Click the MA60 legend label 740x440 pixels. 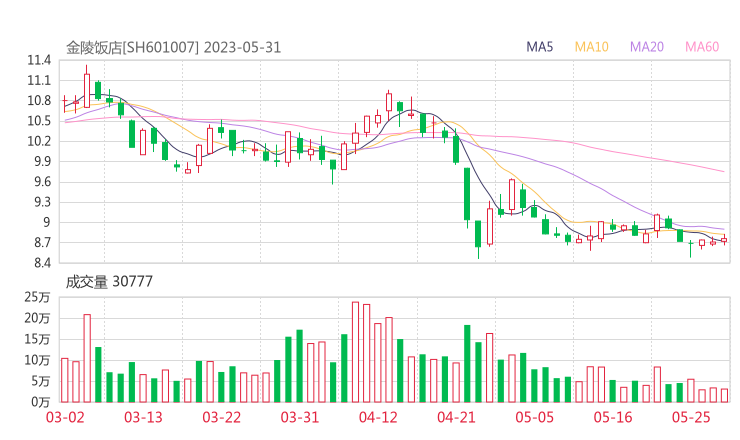coord(702,47)
